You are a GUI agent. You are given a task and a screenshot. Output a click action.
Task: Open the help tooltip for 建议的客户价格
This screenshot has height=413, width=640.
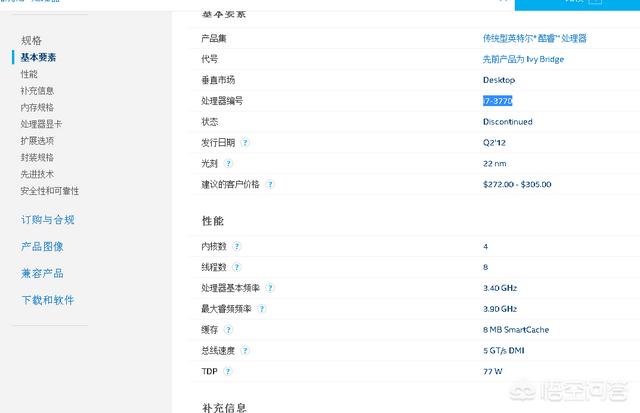pos(270,184)
